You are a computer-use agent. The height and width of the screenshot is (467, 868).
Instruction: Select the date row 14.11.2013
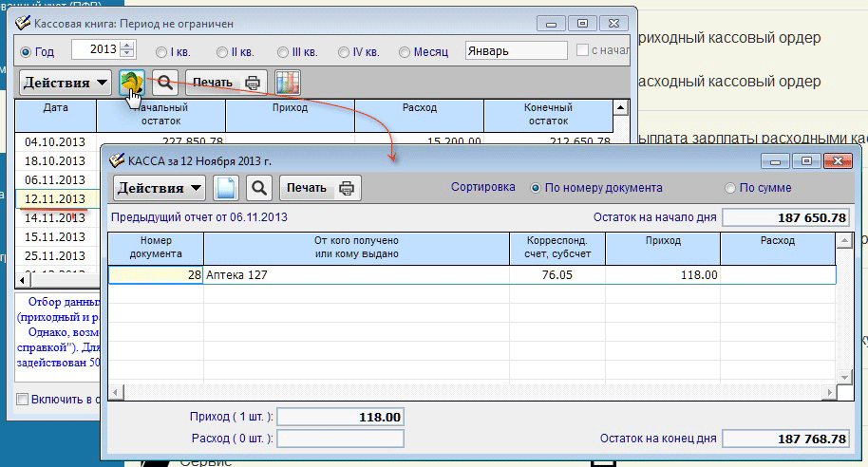tap(55, 217)
